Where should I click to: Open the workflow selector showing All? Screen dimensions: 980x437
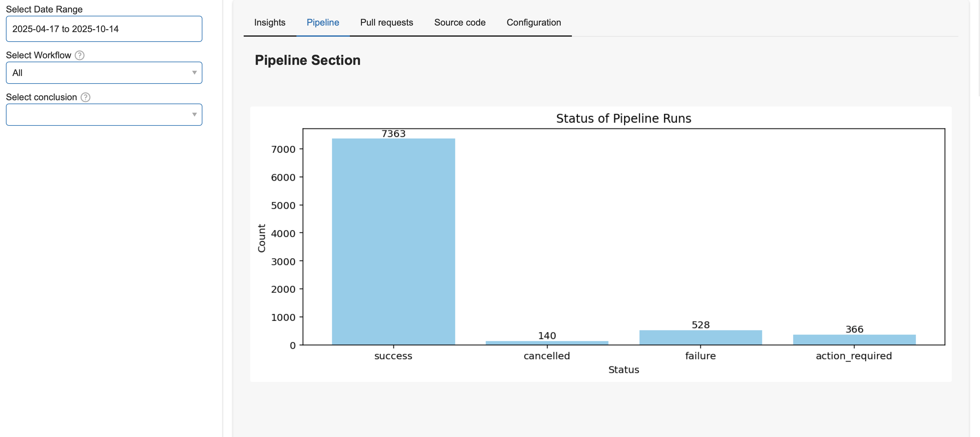coord(104,73)
